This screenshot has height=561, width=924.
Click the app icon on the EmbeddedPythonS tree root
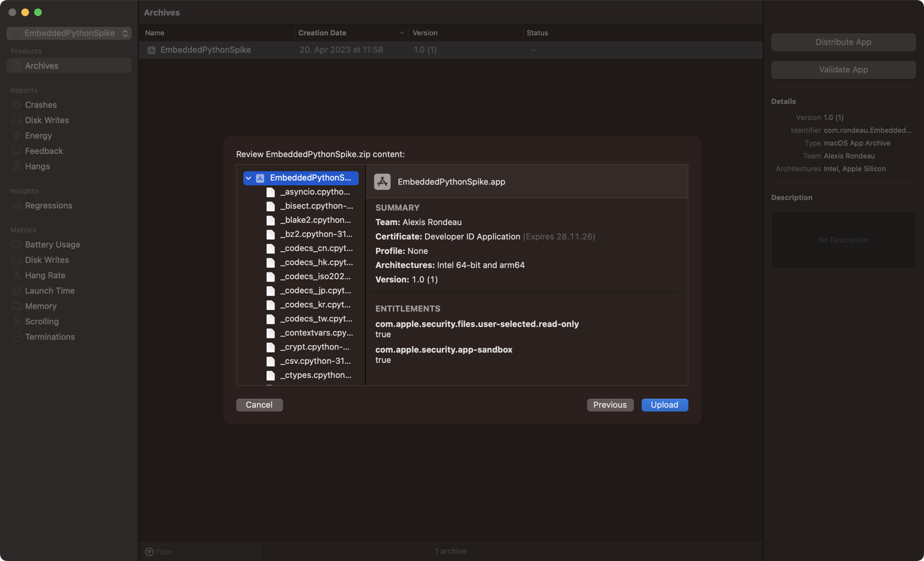pyautogui.click(x=260, y=178)
